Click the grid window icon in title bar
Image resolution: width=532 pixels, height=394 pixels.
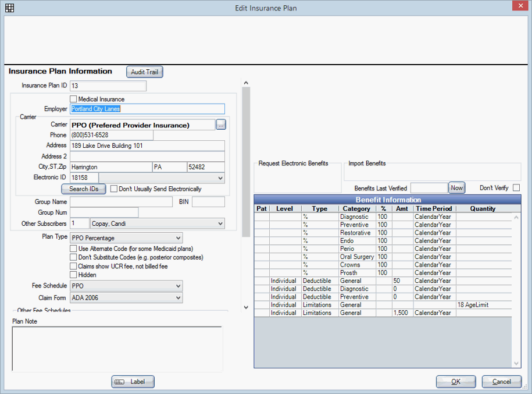(9, 8)
